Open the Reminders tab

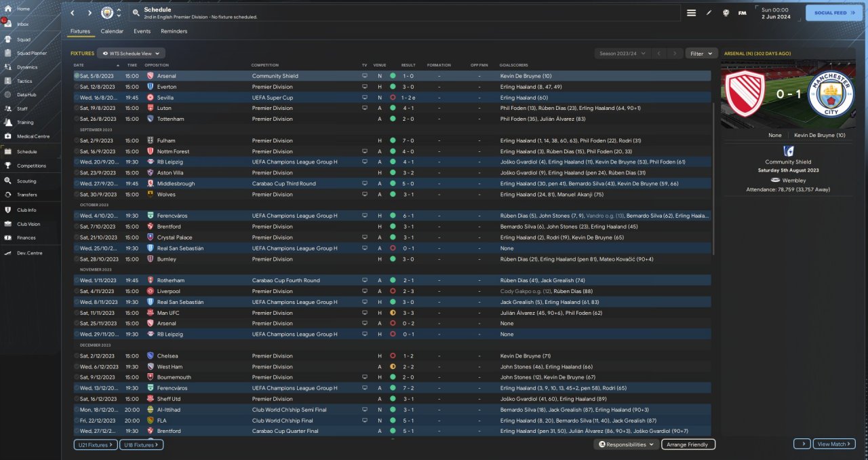tap(174, 31)
